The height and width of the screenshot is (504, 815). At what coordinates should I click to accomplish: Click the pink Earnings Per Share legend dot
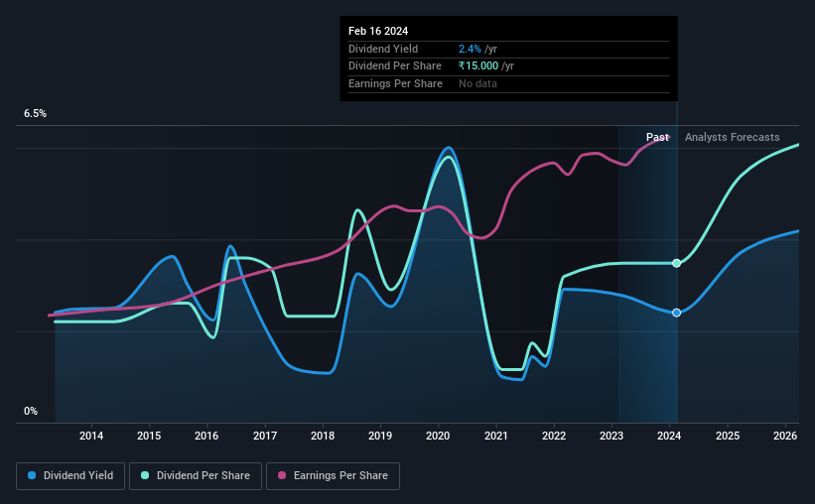(x=282, y=475)
